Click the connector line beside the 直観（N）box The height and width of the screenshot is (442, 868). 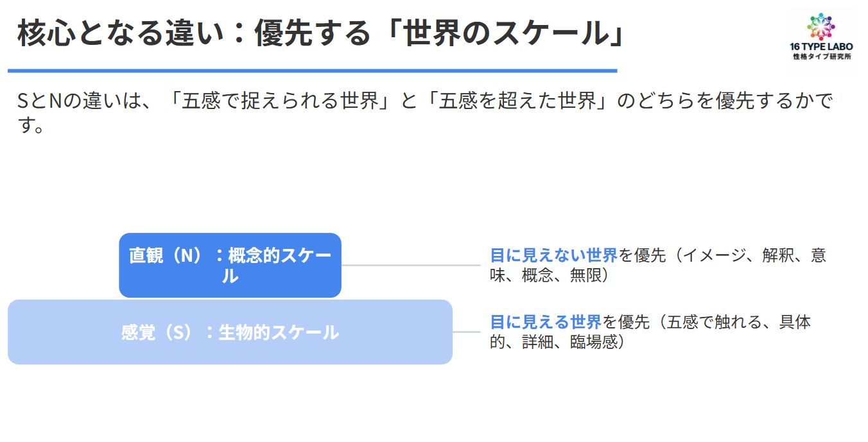pos(411,265)
